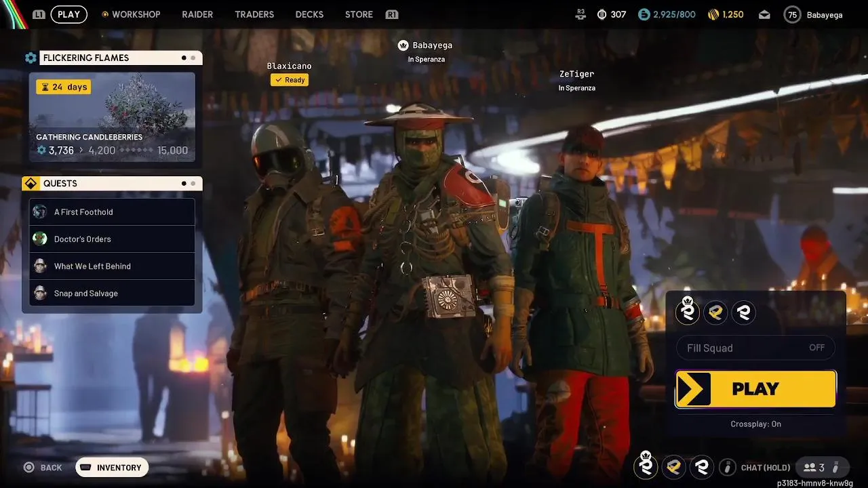
Task: Click the Babayega name above the center character
Action: (x=432, y=45)
